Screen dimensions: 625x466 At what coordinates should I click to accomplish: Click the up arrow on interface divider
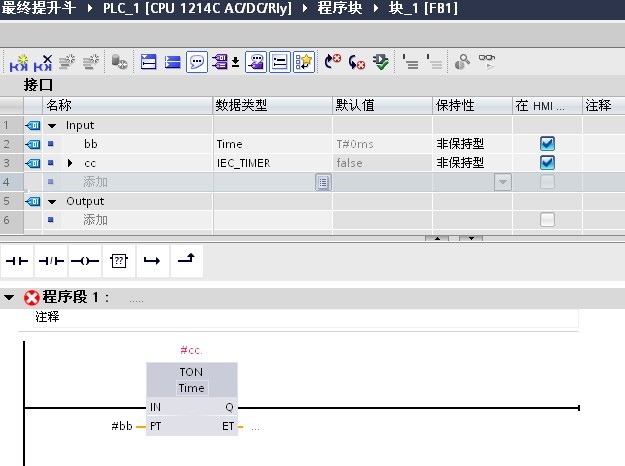pos(437,238)
